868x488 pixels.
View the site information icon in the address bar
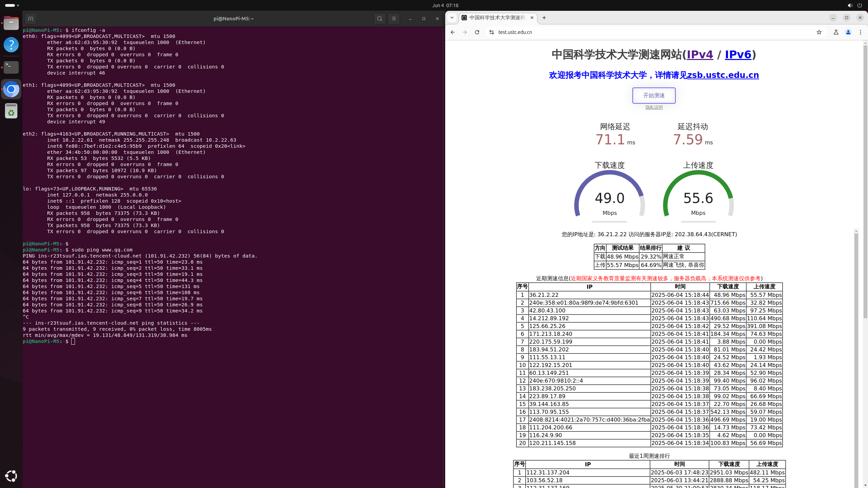491,32
